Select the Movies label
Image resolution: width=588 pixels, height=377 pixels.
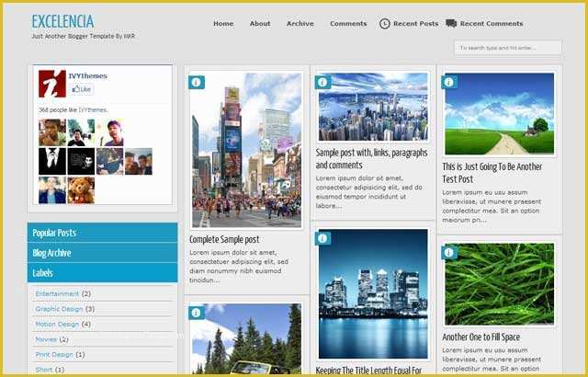(x=46, y=339)
